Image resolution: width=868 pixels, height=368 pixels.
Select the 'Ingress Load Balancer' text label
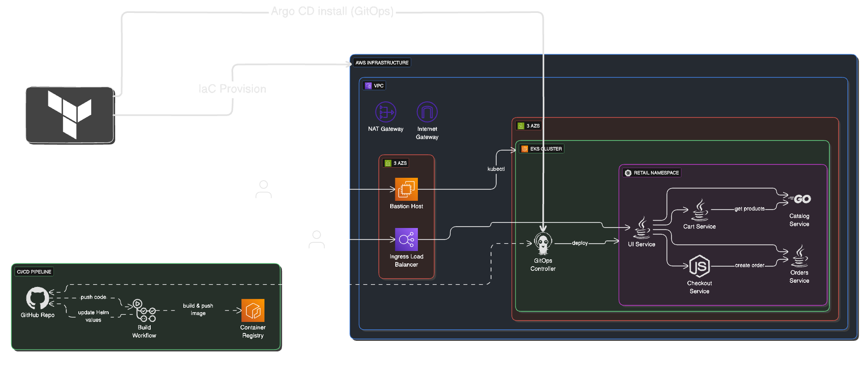406,261
